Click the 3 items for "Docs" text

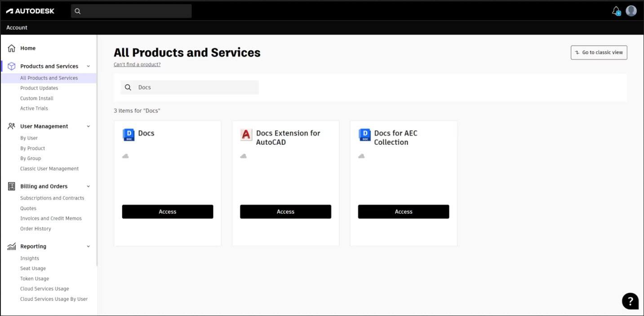(x=137, y=111)
